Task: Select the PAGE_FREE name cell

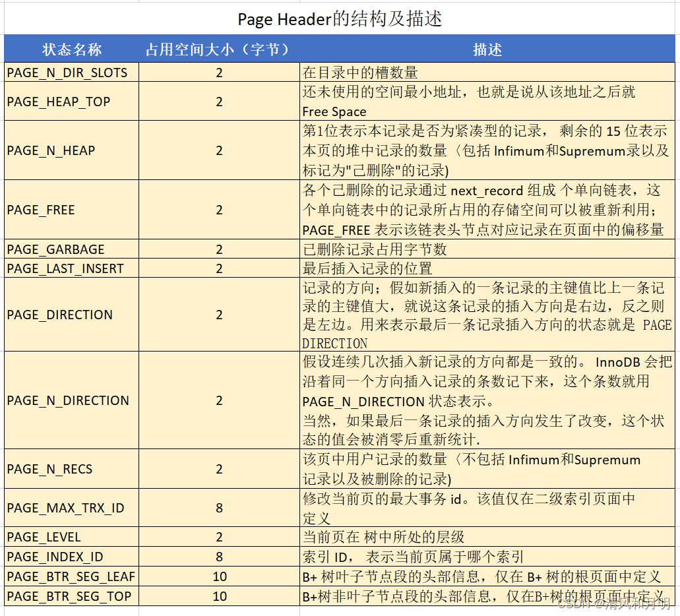Action: 71,210
